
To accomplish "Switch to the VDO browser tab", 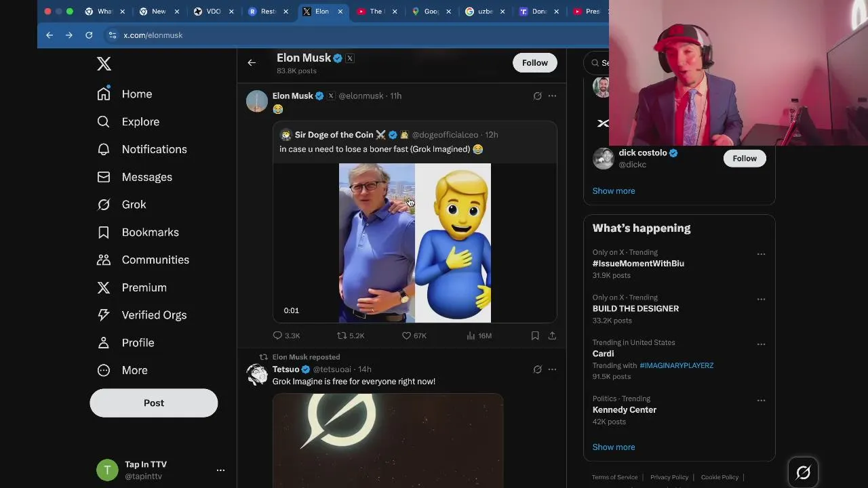I will pyautogui.click(x=214, y=12).
